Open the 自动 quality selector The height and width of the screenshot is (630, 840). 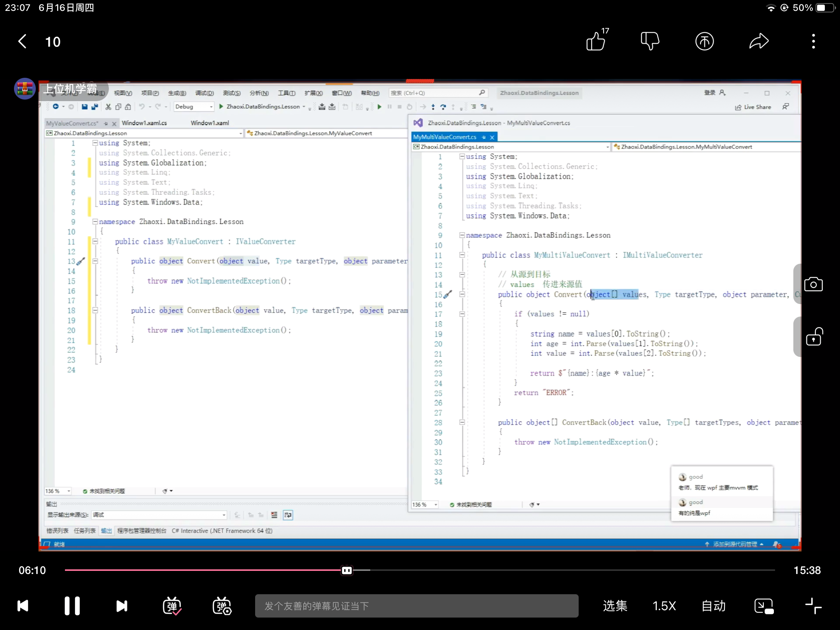coord(714,606)
